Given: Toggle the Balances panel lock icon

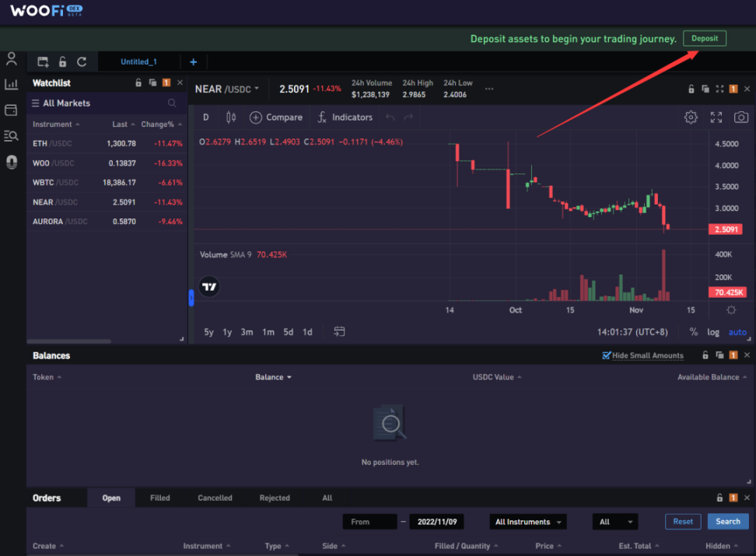Looking at the screenshot, I should (x=705, y=355).
